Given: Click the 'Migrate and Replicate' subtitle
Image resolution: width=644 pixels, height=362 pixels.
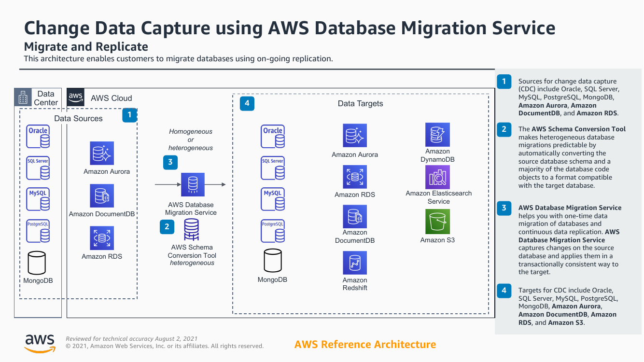Looking at the screenshot, I should pyautogui.click(x=86, y=47).
